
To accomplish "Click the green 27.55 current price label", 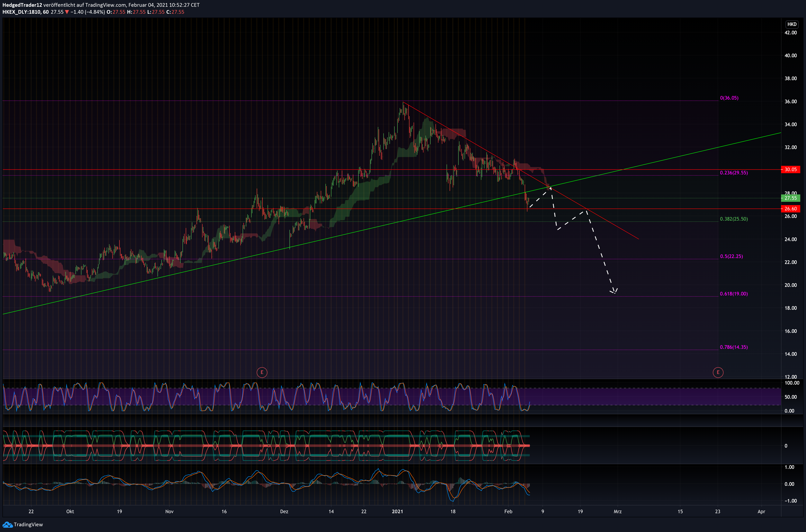I will tap(790, 198).
